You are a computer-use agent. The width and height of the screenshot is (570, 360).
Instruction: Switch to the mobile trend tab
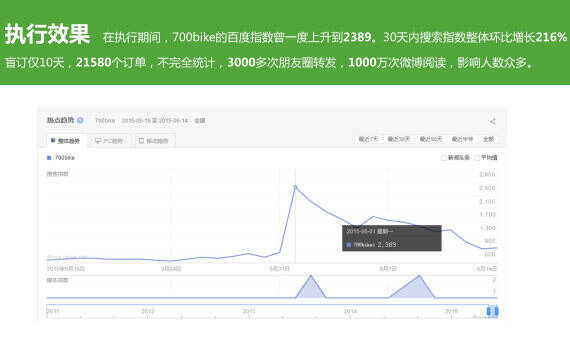coord(154,141)
